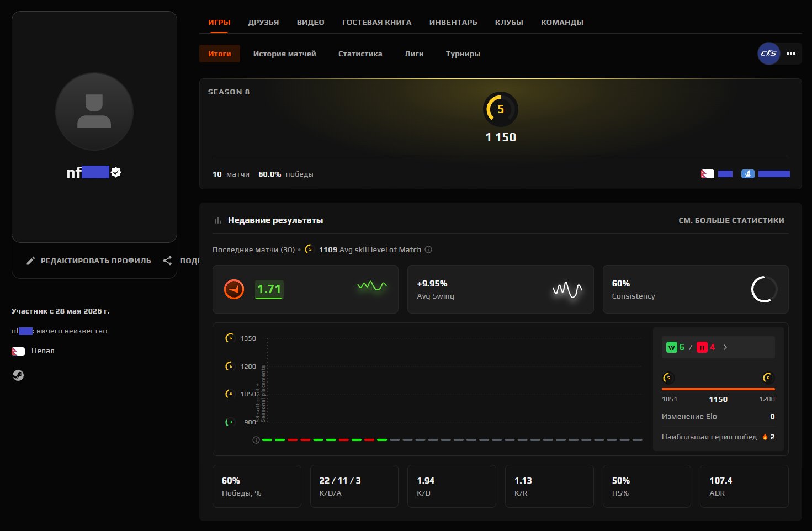Screen dimensions: 812x531
Task: Click the 1.94 K/D card
Action: point(452,486)
